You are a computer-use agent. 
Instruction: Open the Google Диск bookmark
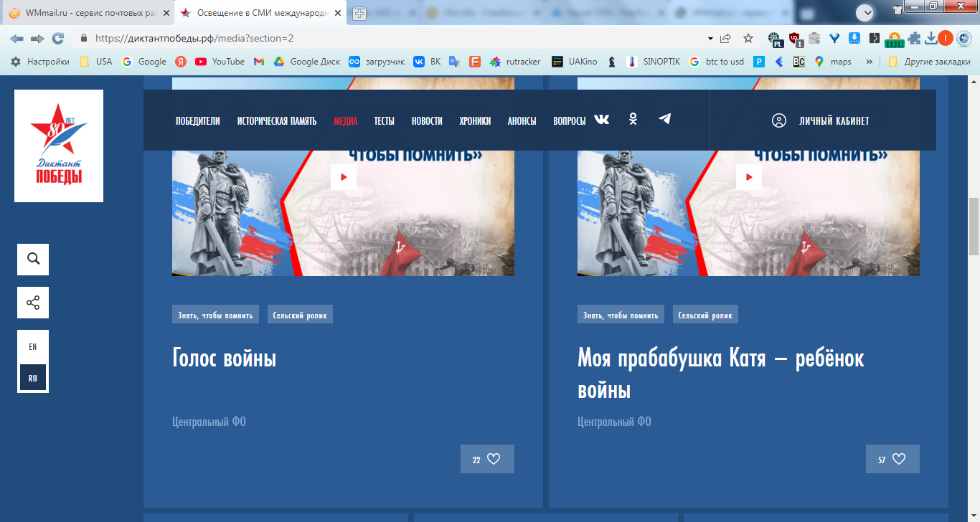[x=306, y=62]
